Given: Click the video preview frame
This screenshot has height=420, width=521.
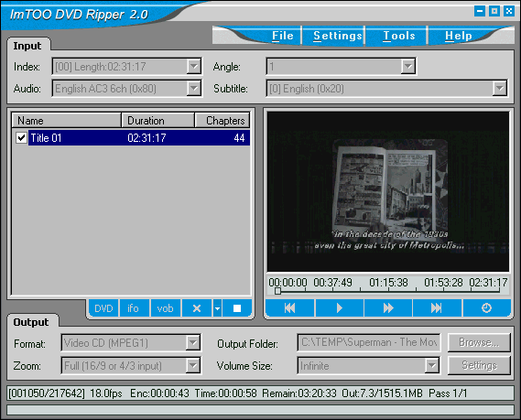Looking at the screenshot, I should pos(388,191).
